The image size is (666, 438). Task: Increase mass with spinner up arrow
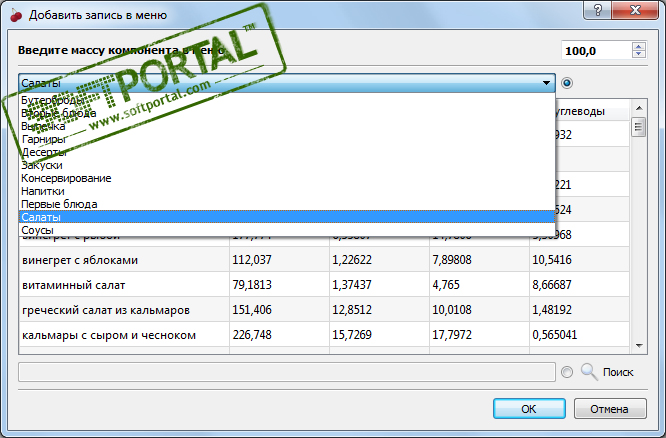637,45
